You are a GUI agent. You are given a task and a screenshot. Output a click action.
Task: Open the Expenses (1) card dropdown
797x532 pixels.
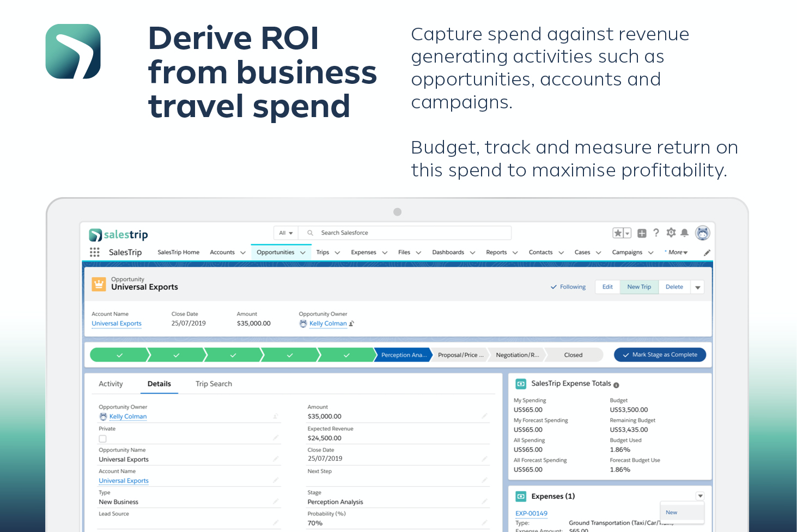click(x=700, y=496)
